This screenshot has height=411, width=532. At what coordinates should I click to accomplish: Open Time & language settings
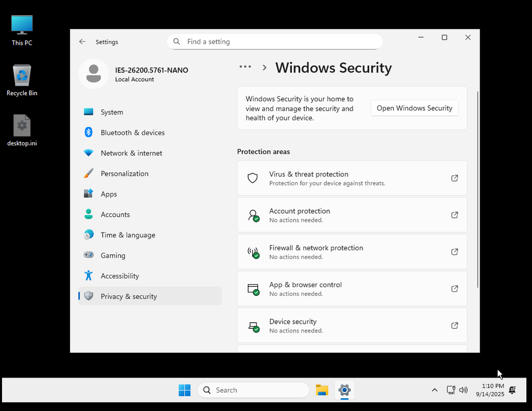(x=150, y=235)
